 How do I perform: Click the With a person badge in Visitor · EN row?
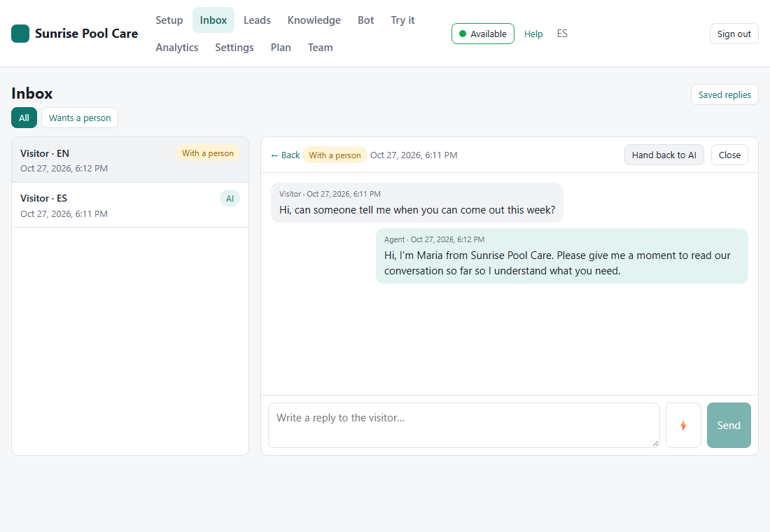[x=208, y=153]
